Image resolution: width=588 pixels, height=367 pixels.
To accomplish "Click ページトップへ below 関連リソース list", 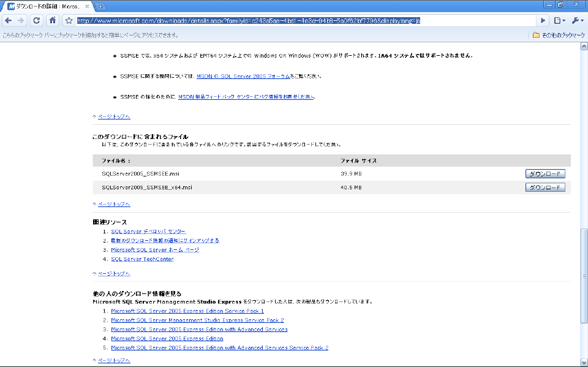I will point(114,273).
